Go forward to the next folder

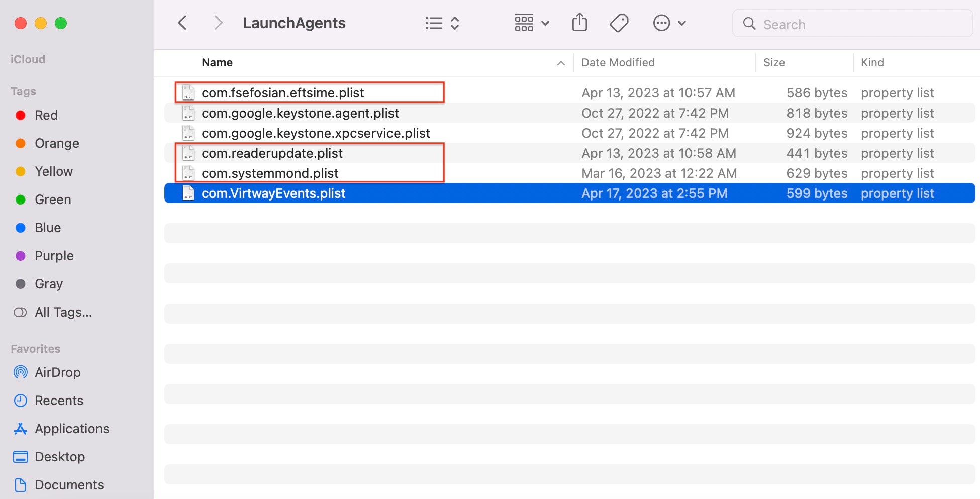[218, 23]
